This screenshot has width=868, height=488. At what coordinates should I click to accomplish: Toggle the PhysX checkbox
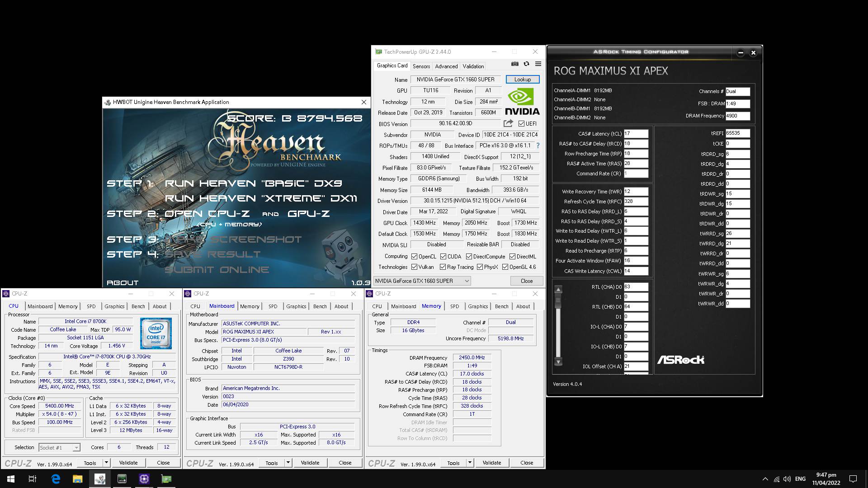[x=480, y=267]
